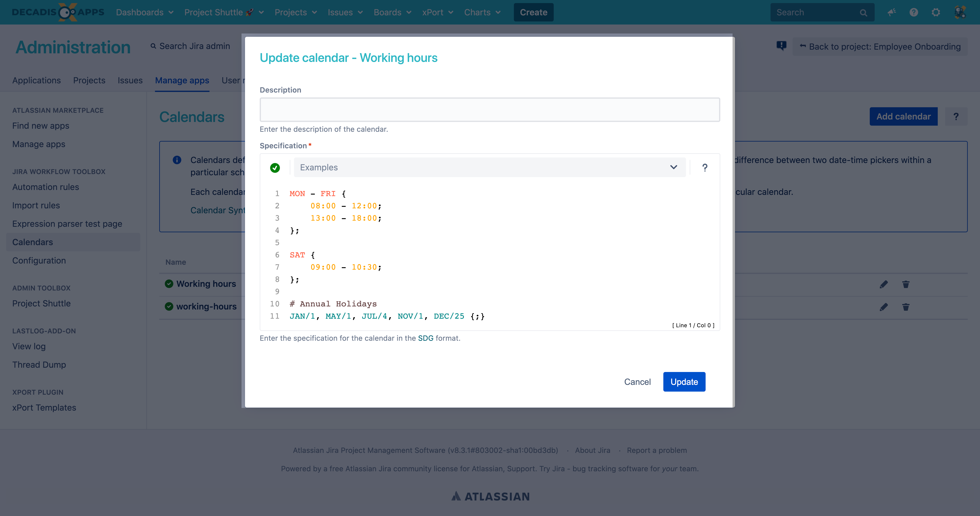Expand the Issues menu in top navigation
The width and height of the screenshot is (980, 516).
[345, 12]
